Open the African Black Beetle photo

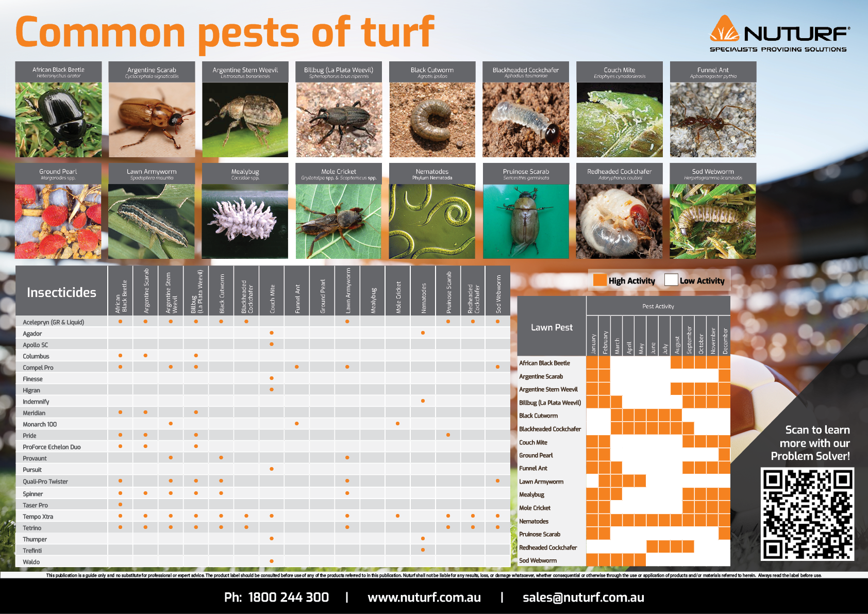pos(58,120)
